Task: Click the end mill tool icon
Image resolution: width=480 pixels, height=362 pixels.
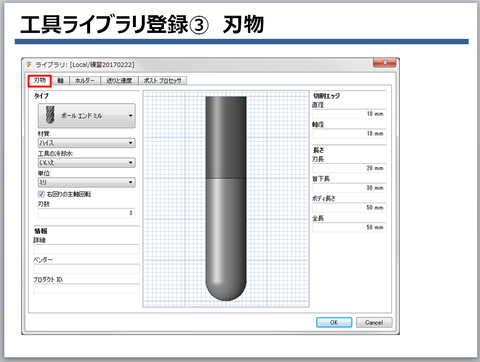Action: 50,115
